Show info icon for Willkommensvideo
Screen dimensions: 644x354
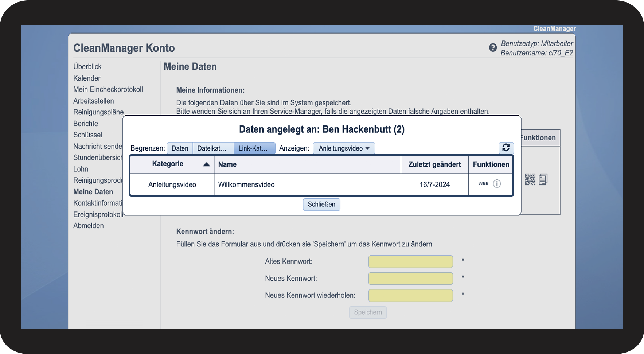click(497, 184)
